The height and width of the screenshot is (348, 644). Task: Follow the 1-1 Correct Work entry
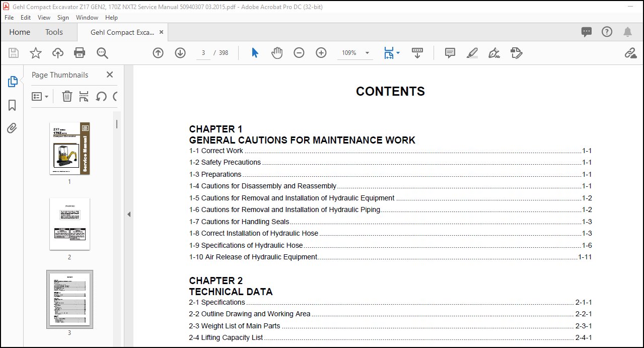tap(390, 151)
